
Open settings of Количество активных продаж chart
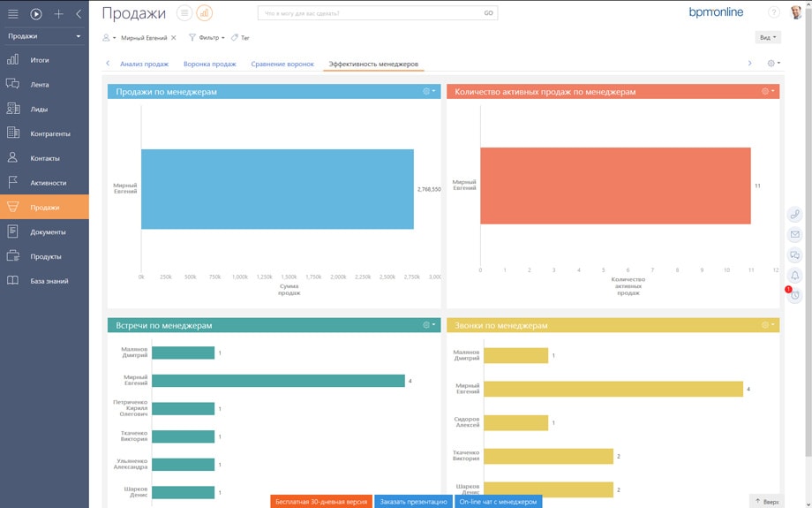pyautogui.click(x=768, y=91)
